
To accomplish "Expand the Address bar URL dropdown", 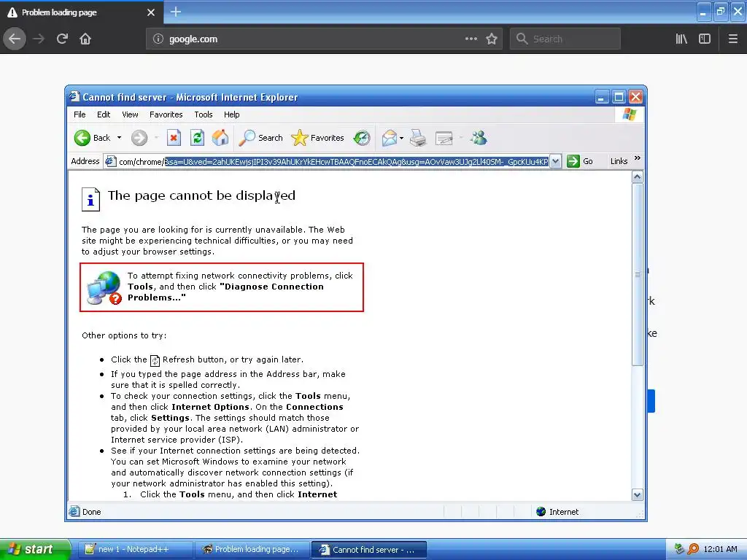I will pyautogui.click(x=555, y=162).
